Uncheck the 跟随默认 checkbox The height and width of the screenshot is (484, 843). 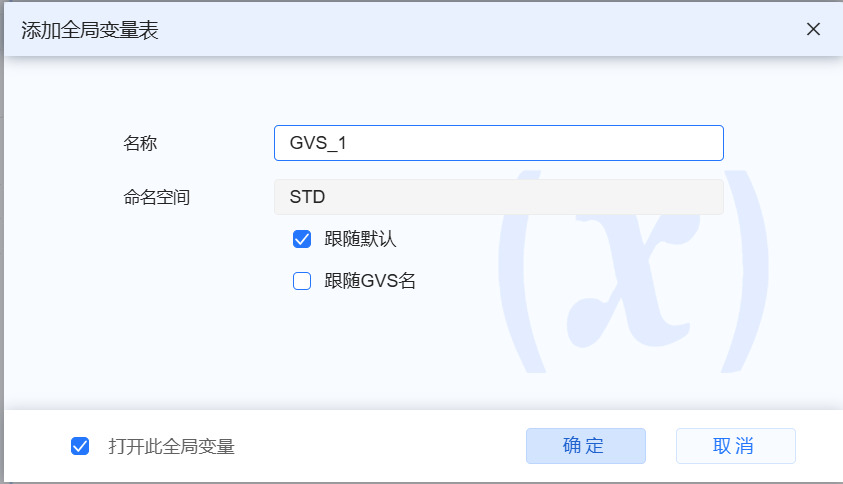(x=302, y=239)
